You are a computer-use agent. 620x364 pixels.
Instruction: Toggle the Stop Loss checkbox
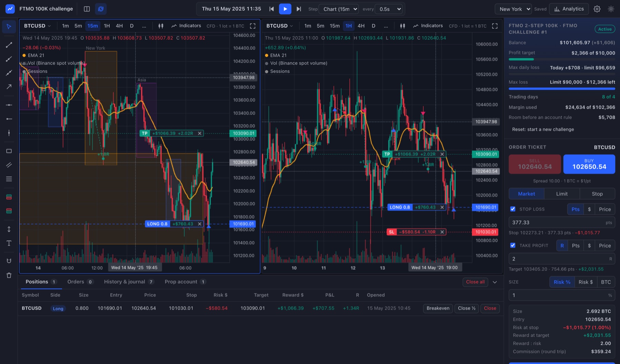coord(513,209)
